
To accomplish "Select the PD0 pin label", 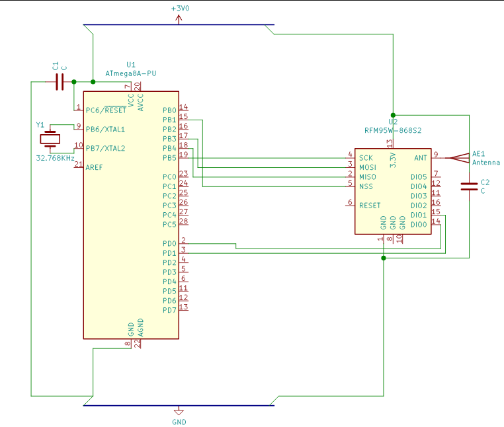I will pos(169,243).
